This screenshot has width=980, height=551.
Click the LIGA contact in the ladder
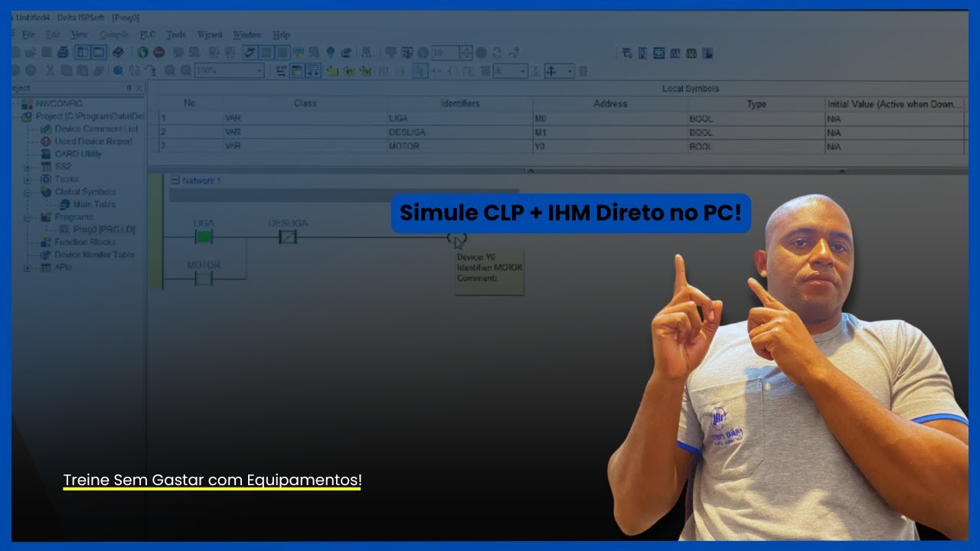(204, 237)
